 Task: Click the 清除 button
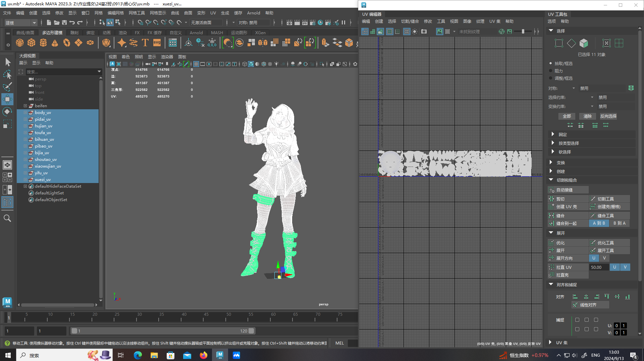(x=588, y=116)
